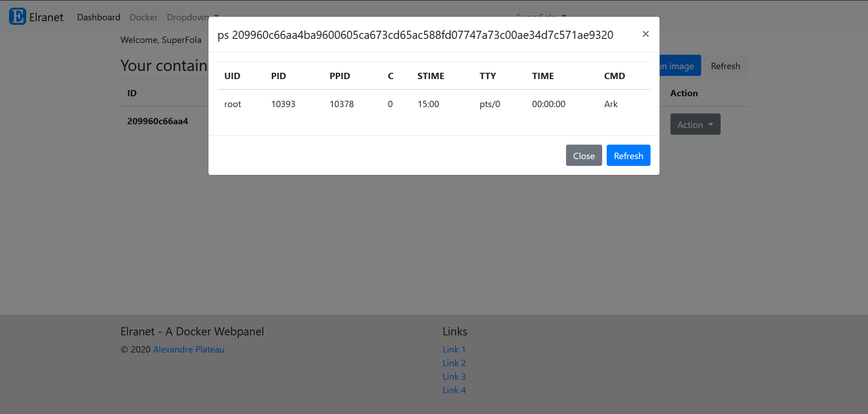The height and width of the screenshot is (414, 868).
Task: Open the Action dropdown for container 209960c66aa4
Action: tap(695, 124)
